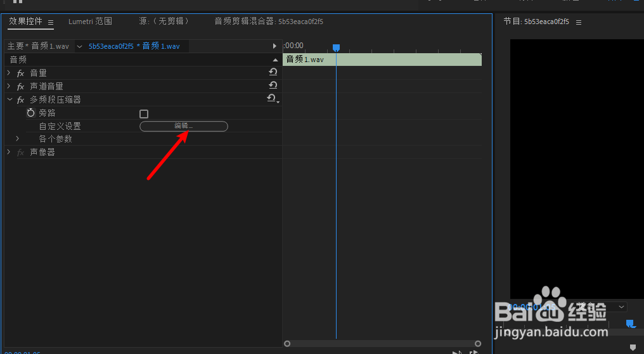Open the zoom level dropdown in program monitor
This screenshot has width=644, height=354.
pyautogui.click(x=621, y=307)
